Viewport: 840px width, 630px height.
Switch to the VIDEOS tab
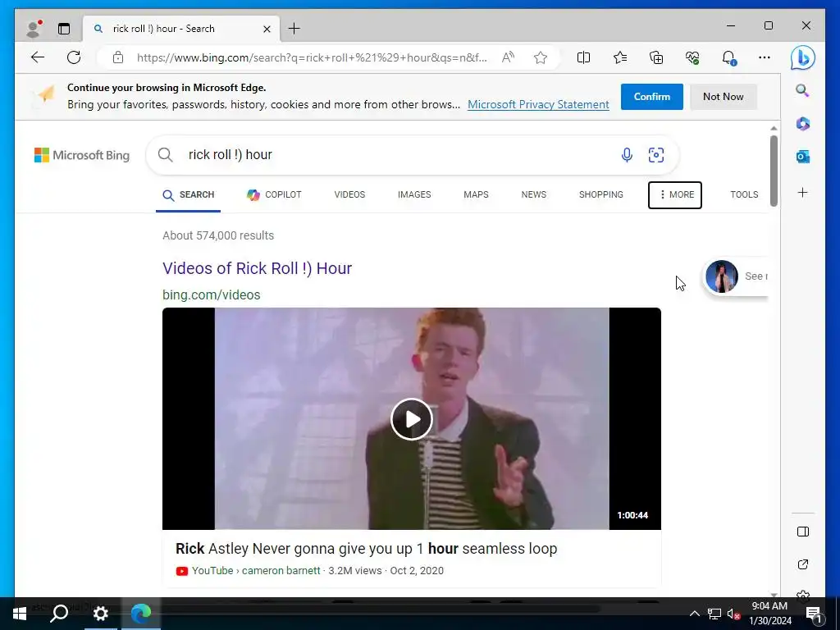coord(349,195)
